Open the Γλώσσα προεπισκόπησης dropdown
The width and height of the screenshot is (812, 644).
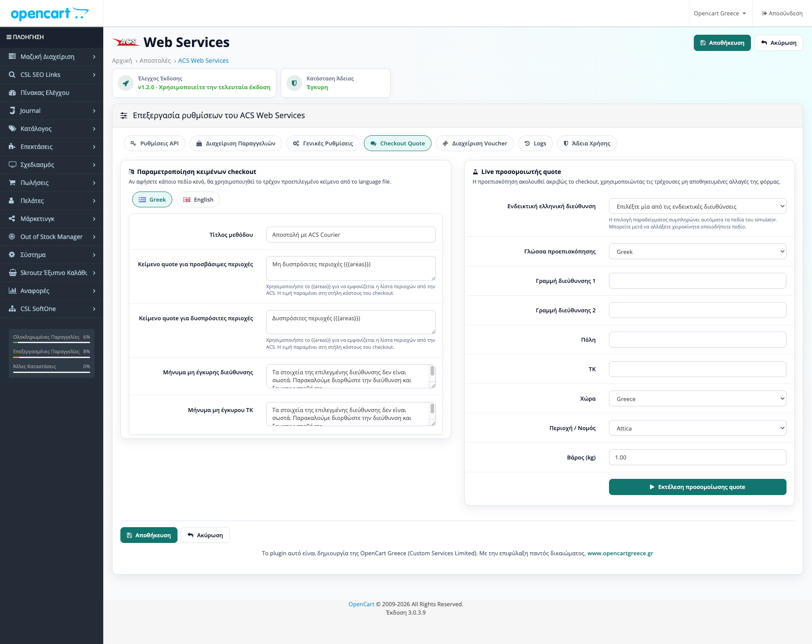tap(697, 252)
